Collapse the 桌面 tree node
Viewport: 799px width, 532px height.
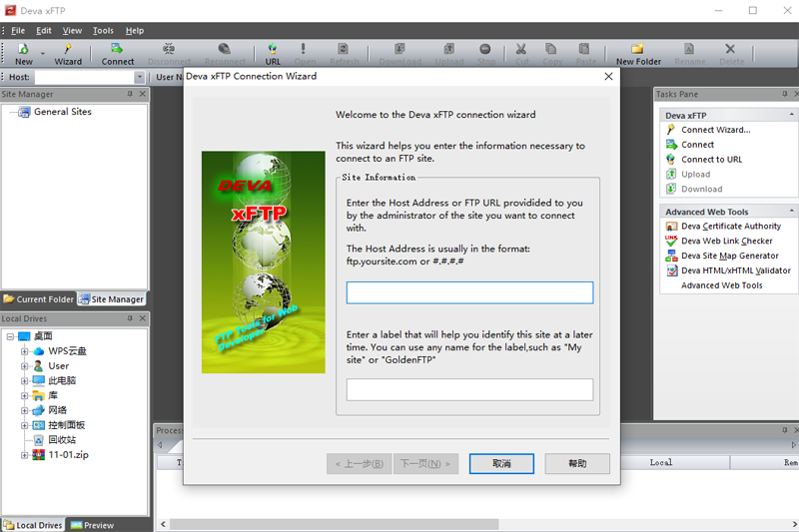pyautogui.click(x=10, y=336)
